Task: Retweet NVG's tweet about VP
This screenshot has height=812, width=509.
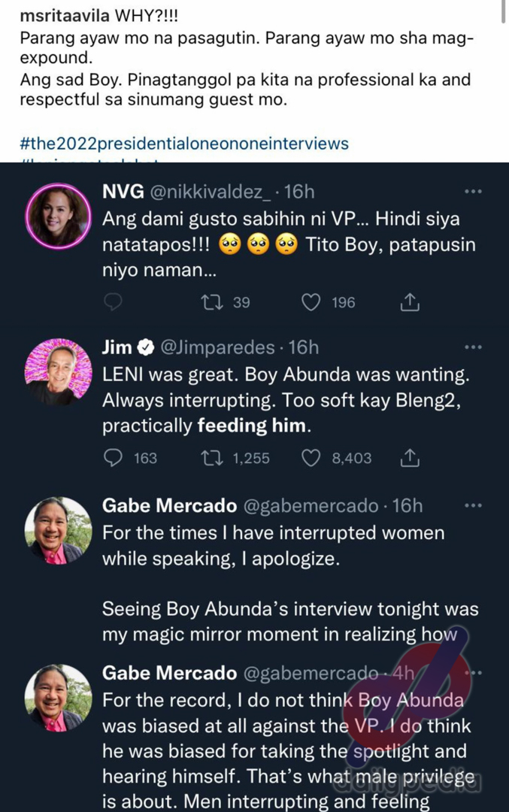Action: pos(213,302)
